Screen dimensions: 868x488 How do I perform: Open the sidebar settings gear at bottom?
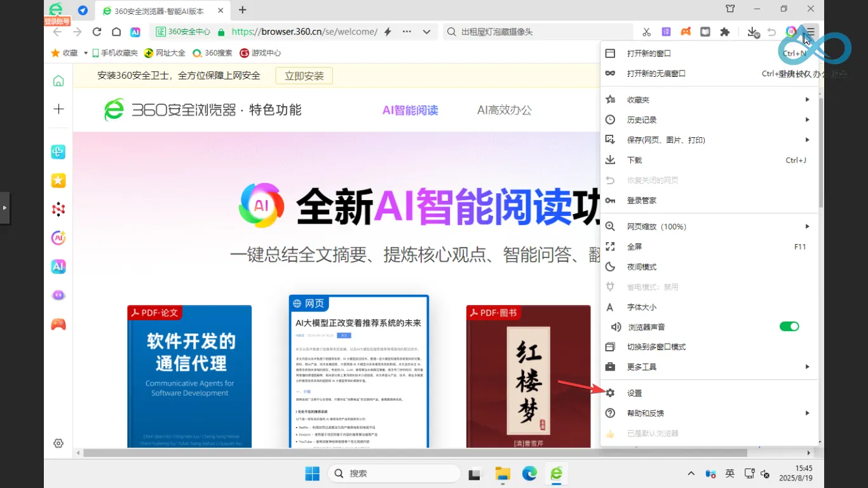pos(58,444)
